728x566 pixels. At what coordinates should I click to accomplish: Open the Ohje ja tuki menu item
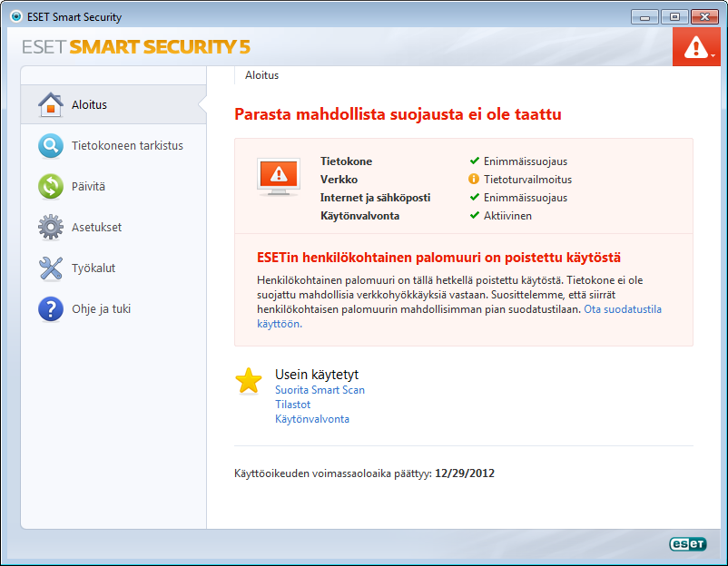[113, 309]
